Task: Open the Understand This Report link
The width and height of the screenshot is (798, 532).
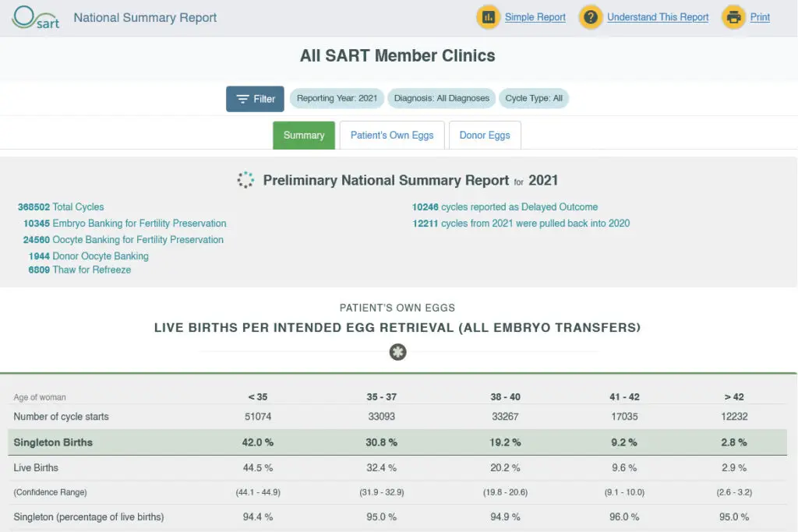Action: [x=658, y=17]
